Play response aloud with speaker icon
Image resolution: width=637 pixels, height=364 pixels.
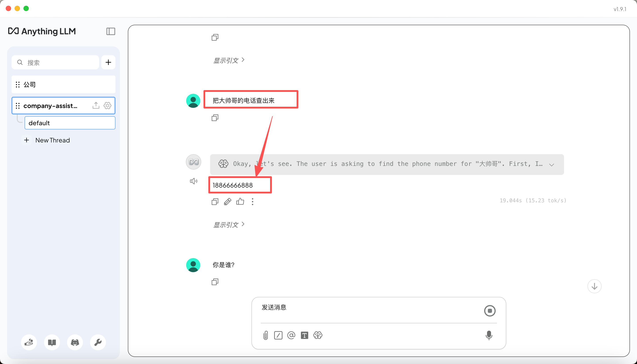pyautogui.click(x=194, y=181)
